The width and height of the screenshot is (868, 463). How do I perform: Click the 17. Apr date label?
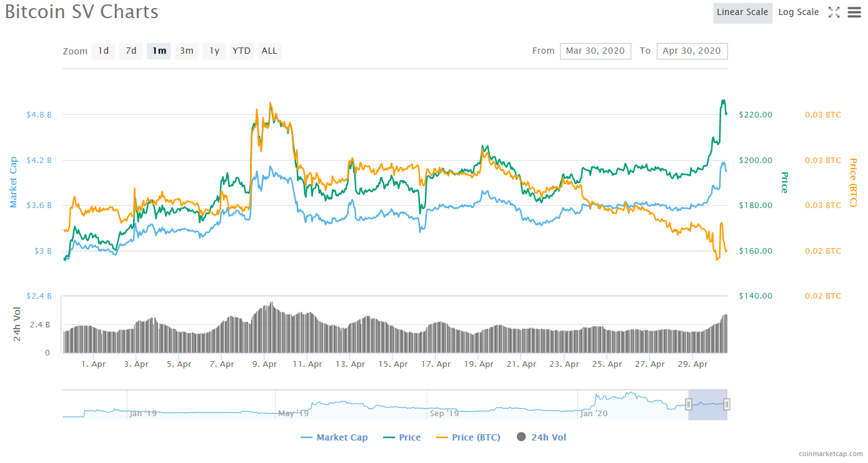coord(436,364)
